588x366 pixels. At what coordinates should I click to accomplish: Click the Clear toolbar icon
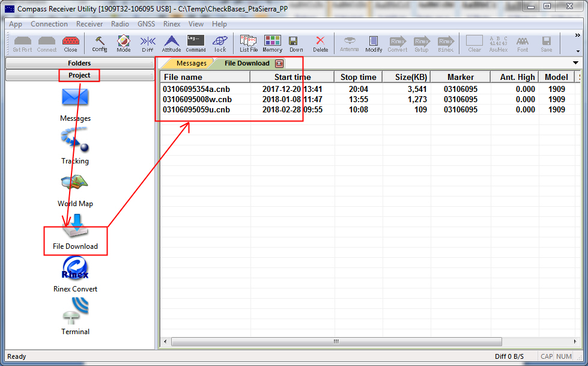click(x=474, y=44)
